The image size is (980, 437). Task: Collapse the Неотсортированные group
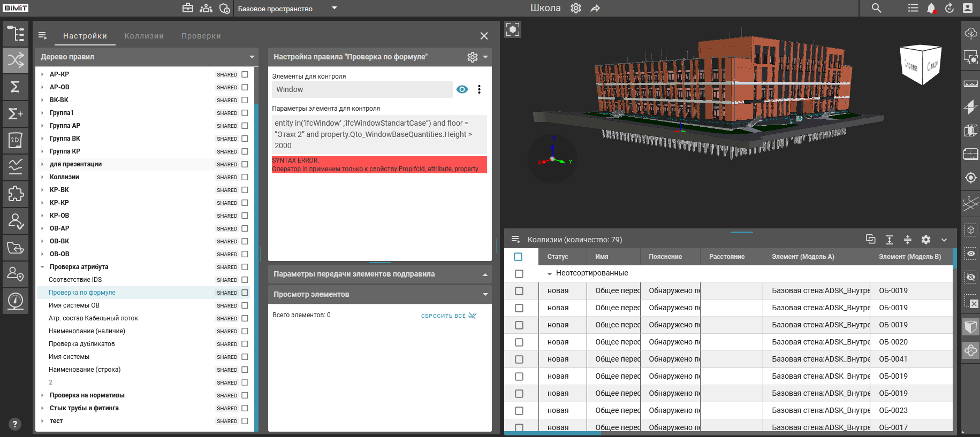(x=549, y=273)
